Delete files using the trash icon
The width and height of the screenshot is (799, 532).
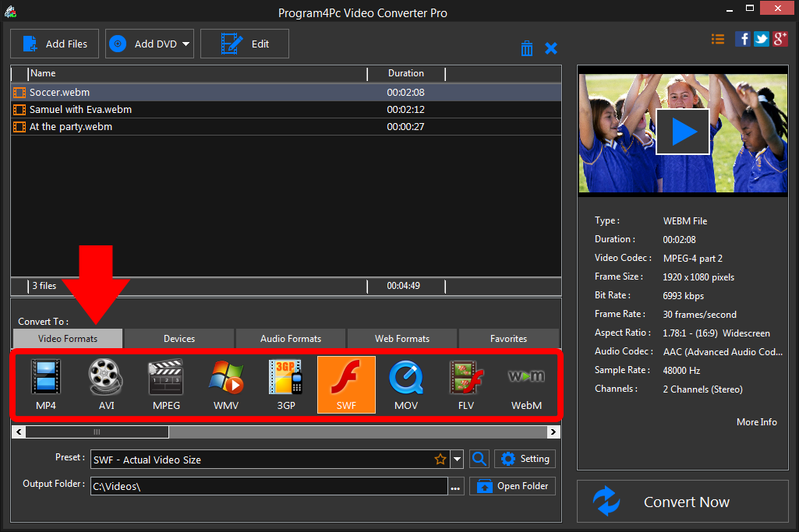[x=527, y=48]
